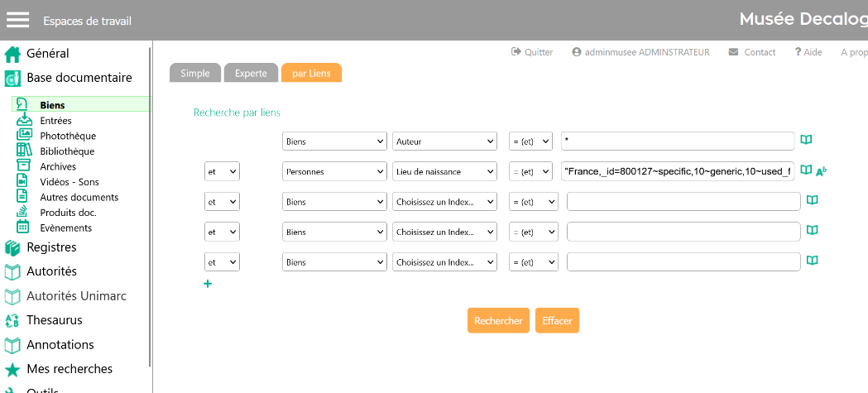The height and width of the screenshot is (393, 868).
Task: Switch to the Experte search tab
Action: pyautogui.click(x=251, y=73)
